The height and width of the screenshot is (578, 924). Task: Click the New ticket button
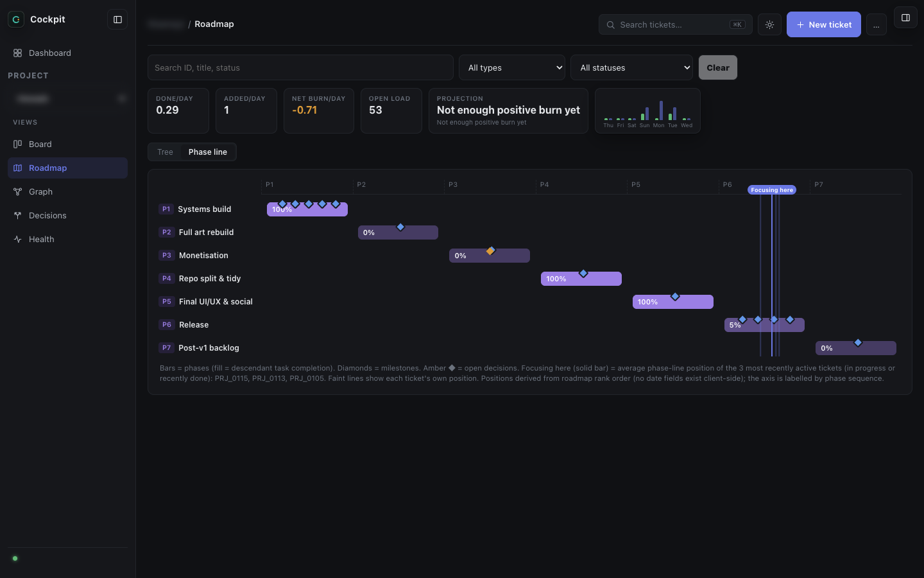click(x=824, y=24)
